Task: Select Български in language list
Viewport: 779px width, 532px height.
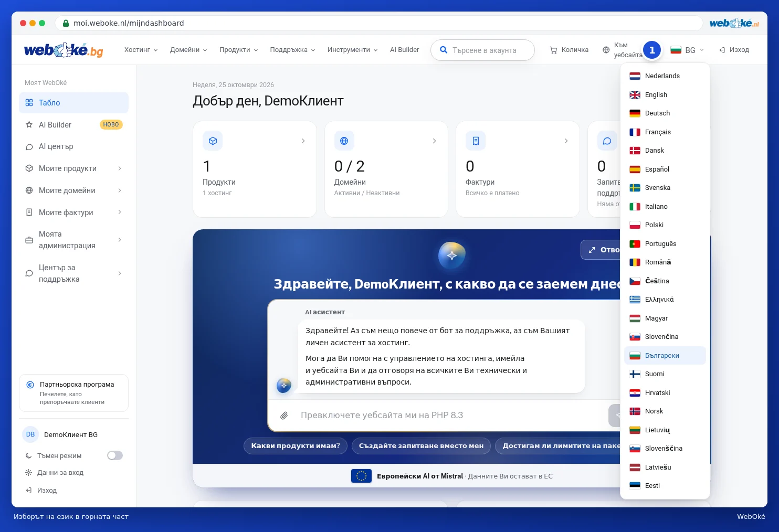Action: [665, 356]
